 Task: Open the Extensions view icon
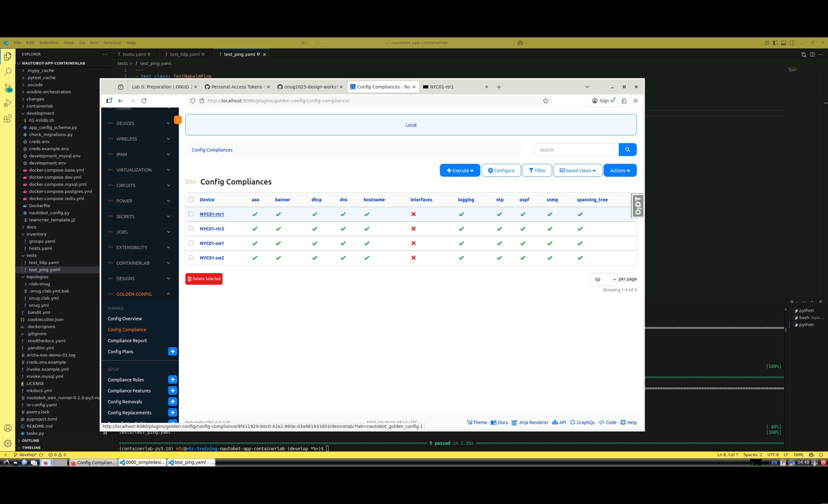8,119
